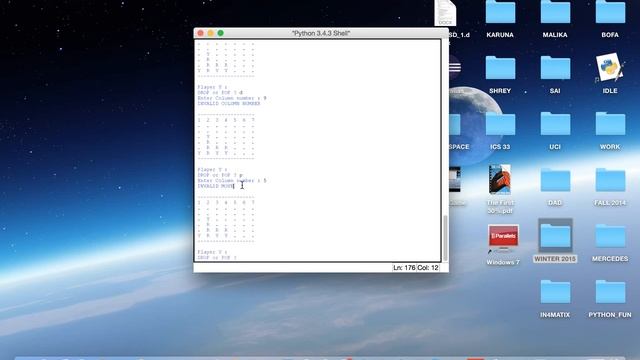Viewport: 640px width, 360px height.
Task: Click the Enter Column number : 5 line
Action: click(x=232, y=180)
